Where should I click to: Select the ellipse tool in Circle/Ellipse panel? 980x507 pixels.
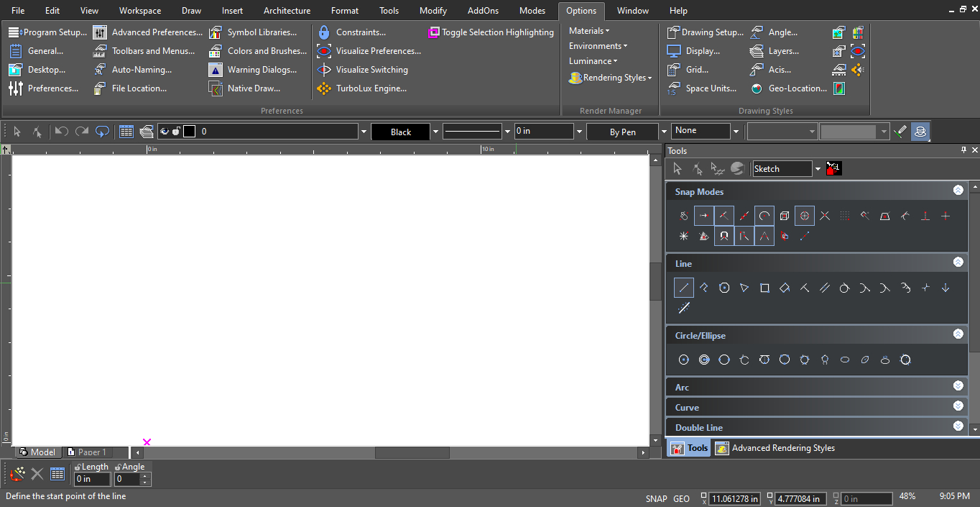pyautogui.click(x=845, y=360)
